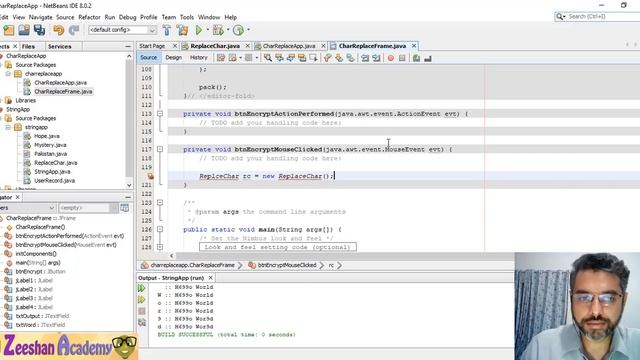
Task: Open the Tools menu
Action: coord(187,17)
